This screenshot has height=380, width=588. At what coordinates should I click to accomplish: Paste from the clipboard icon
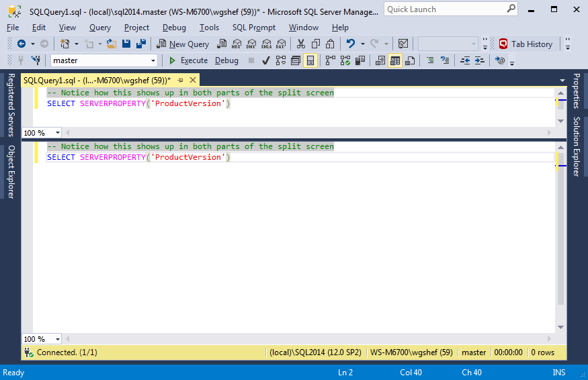(330, 44)
